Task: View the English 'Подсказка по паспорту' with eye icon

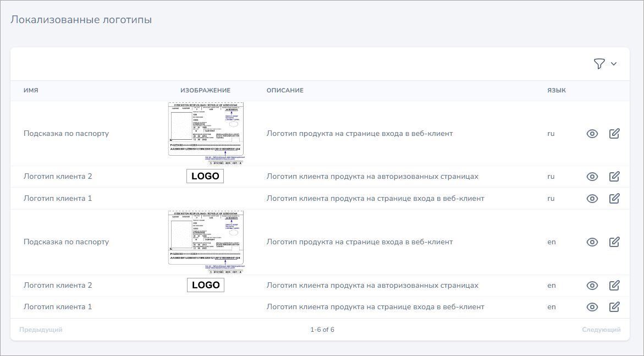Action: 592,242
